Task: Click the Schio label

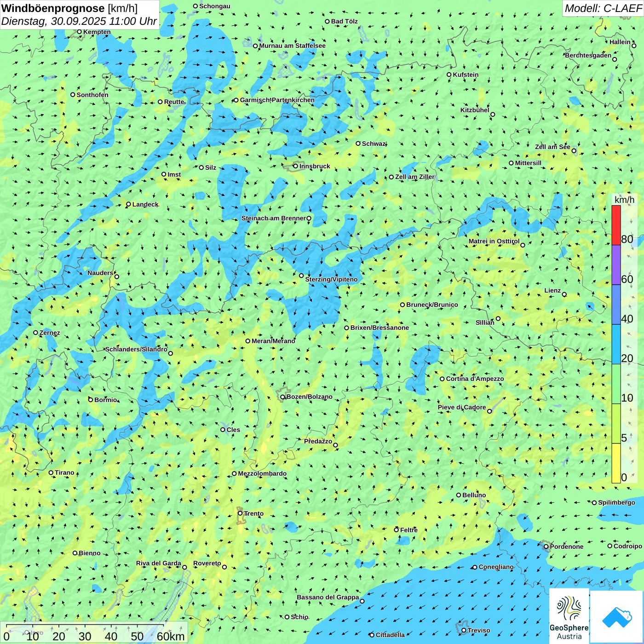Action: click(x=299, y=617)
